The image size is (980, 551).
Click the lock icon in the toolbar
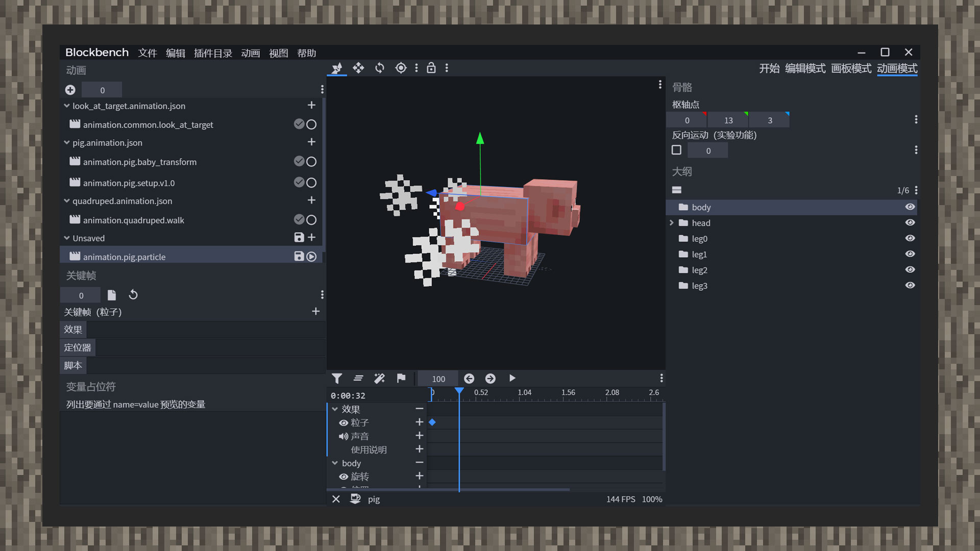point(431,68)
